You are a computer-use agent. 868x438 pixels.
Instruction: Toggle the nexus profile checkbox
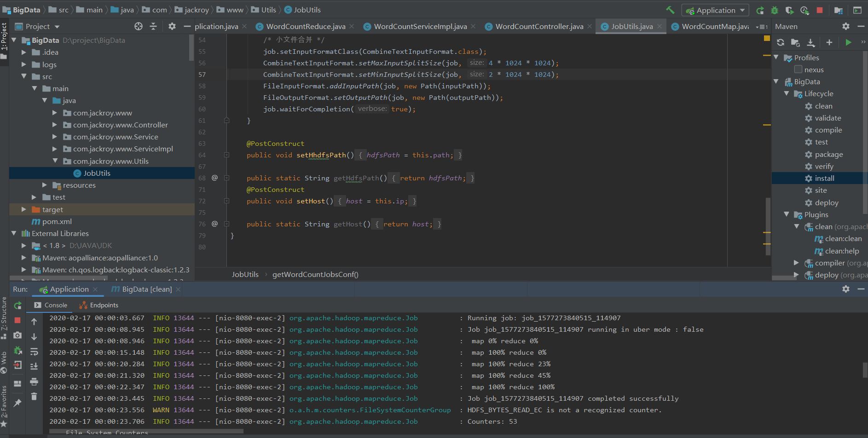799,69
